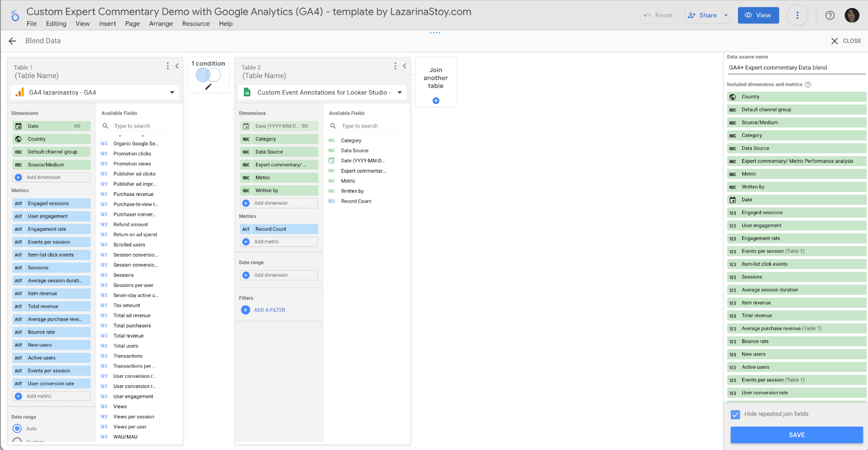Image resolution: width=868 pixels, height=450 pixels.
Task: Go back with the Blend Data arrow
Action: 12,41
